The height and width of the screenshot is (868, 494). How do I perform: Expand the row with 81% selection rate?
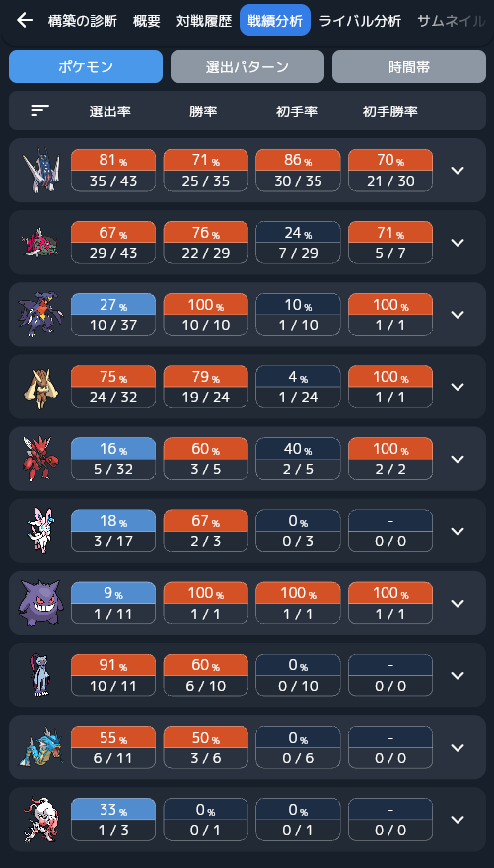click(457, 170)
